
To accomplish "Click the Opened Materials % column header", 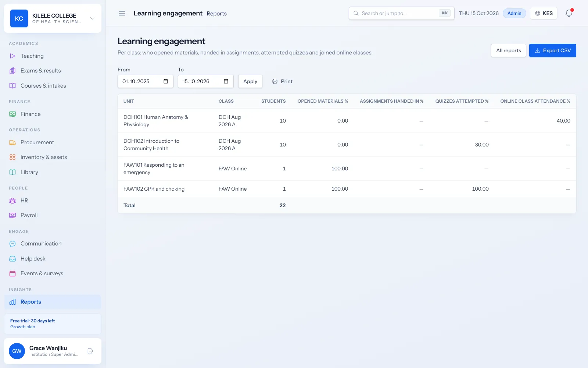I will click(323, 101).
